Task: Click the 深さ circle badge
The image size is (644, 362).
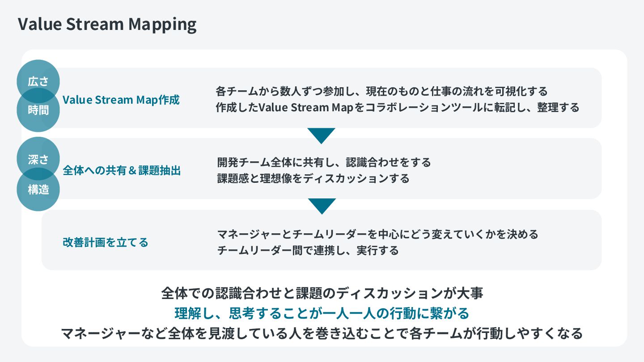Action: pos(38,159)
